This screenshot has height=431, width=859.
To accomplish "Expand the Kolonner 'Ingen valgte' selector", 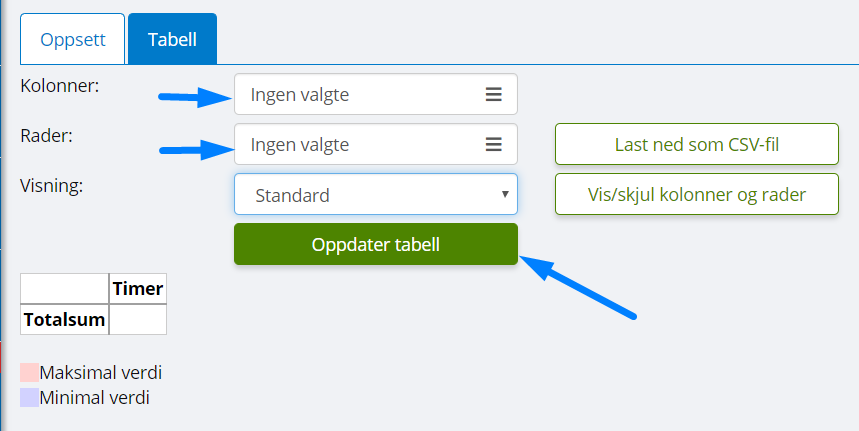I will pyautogui.click(x=376, y=94).
